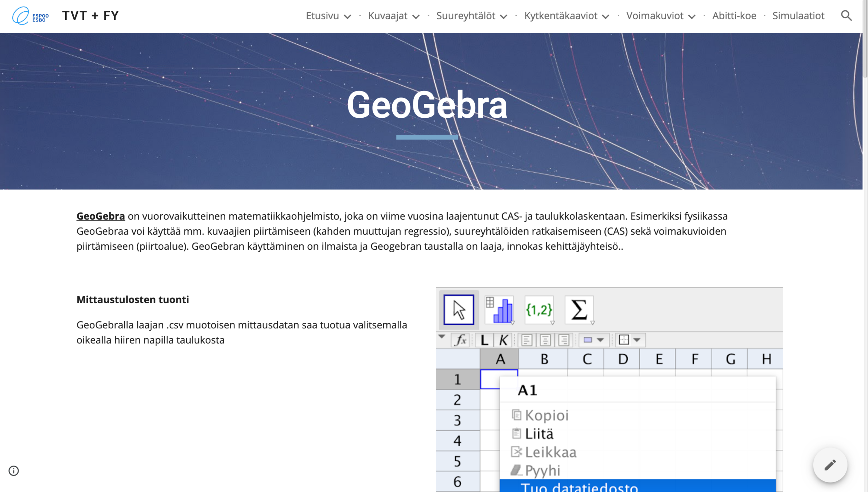The width and height of the screenshot is (868, 492).
Task: Expand the Kuvaajat submenu arrow
Action: 416,17
